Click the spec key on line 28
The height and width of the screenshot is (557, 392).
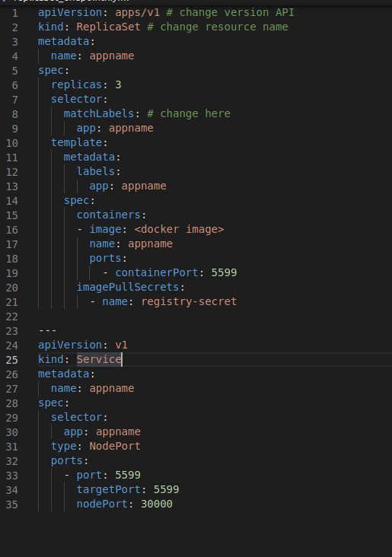[x=51, y=403]
